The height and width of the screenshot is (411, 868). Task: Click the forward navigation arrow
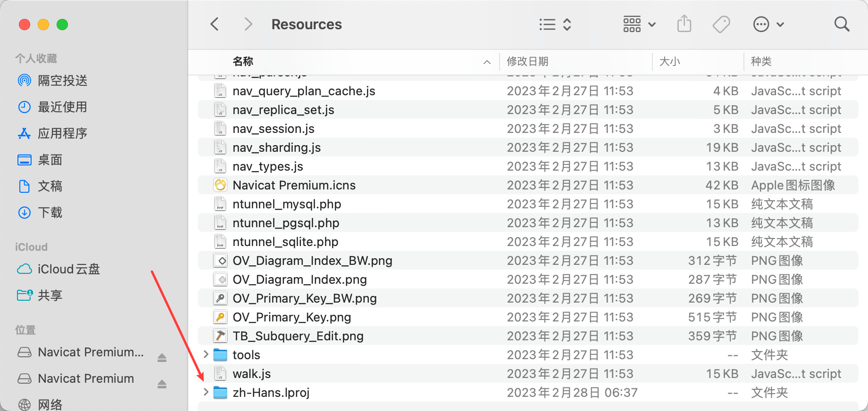coord(248,24)
